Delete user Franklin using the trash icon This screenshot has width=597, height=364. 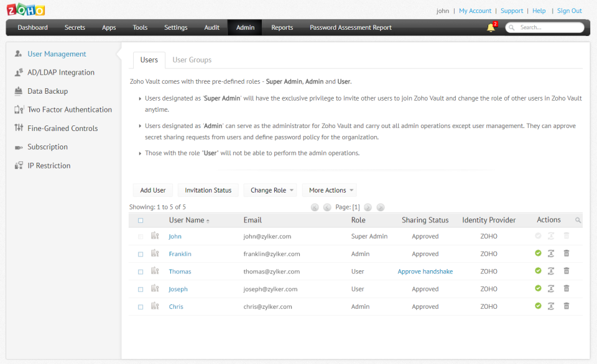pyautogui.click(x=566, y=253)
